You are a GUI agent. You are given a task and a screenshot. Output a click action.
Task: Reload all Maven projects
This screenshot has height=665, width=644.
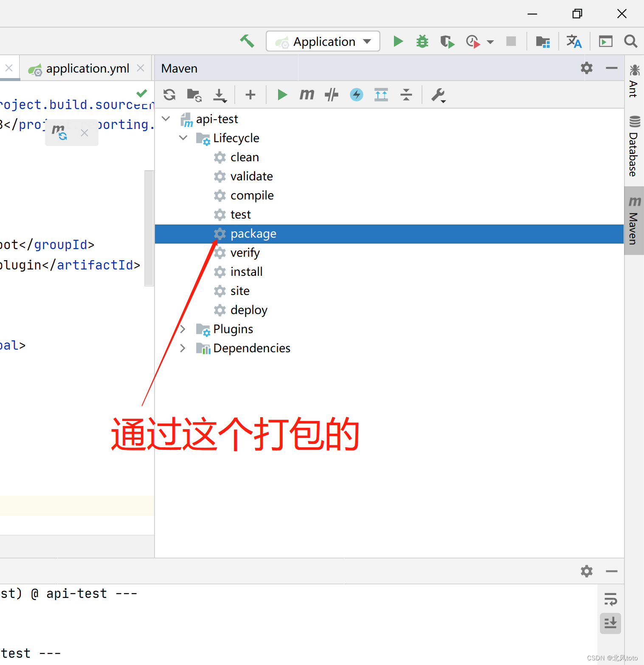point(169,95)
